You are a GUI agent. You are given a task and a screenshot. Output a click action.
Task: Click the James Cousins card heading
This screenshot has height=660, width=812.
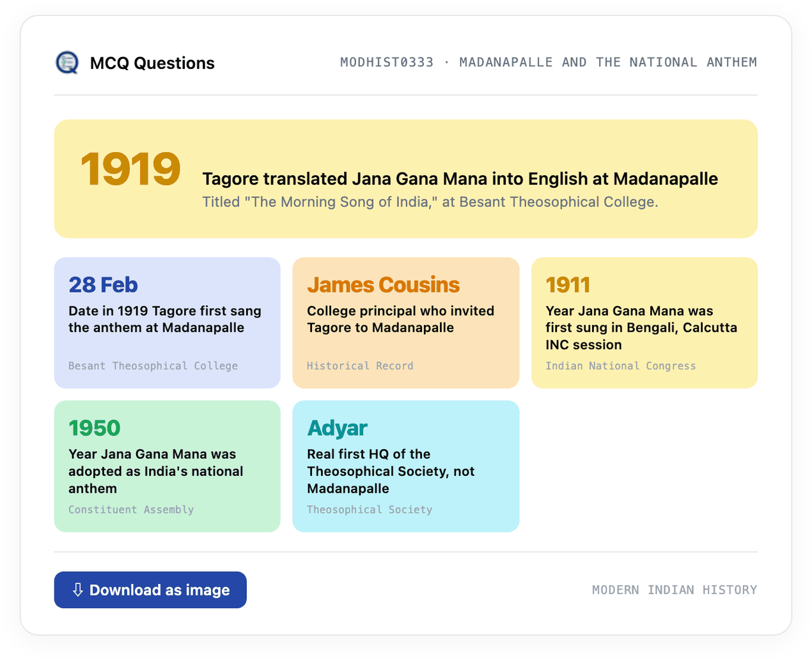click(x=383, y=284)
